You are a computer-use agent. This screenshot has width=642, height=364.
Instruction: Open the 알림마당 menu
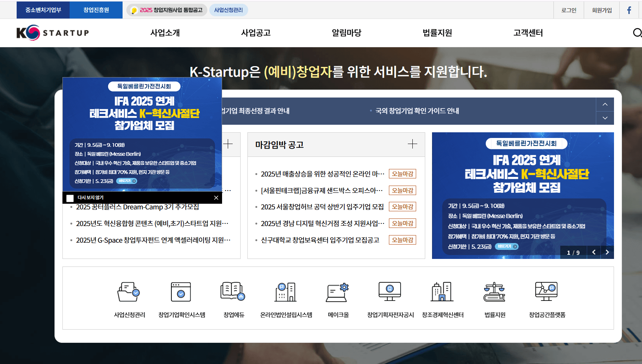click(x=346, y=33)
